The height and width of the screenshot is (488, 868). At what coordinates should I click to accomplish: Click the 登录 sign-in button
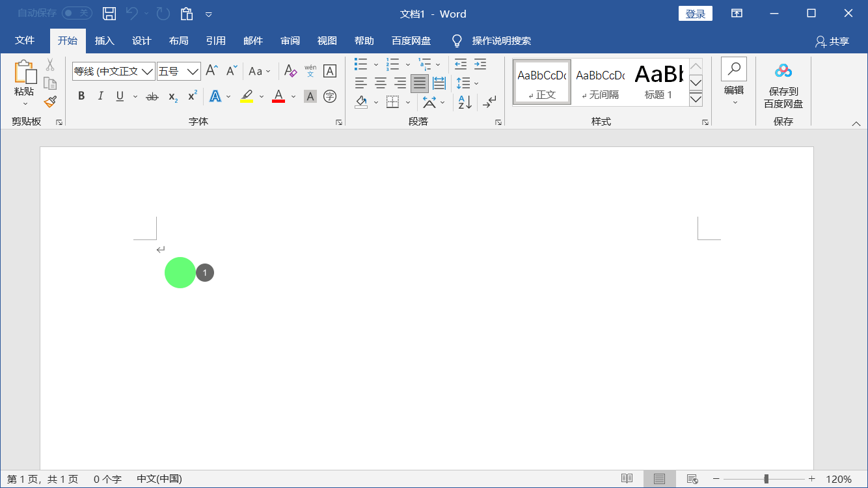696,14
